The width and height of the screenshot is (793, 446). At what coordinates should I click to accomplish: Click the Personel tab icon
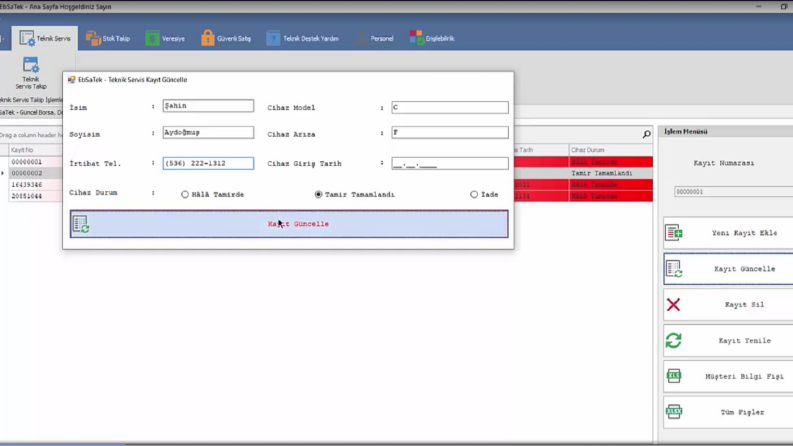pos(361,38)
